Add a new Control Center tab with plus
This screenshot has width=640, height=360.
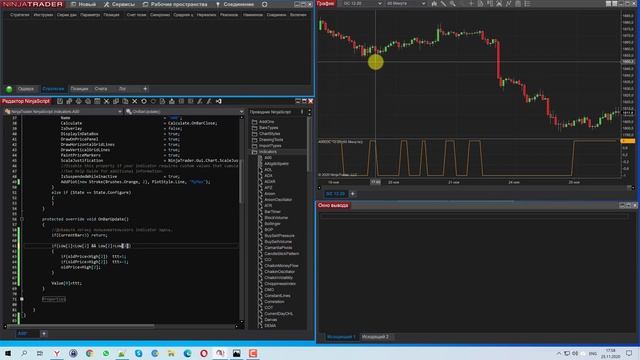[145, 89]
